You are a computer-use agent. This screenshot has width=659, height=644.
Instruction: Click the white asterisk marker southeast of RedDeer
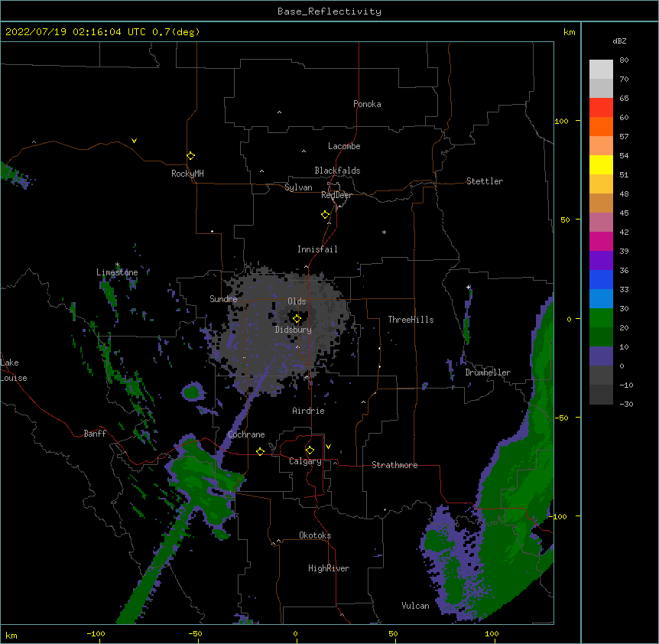[x=384, y=232]
